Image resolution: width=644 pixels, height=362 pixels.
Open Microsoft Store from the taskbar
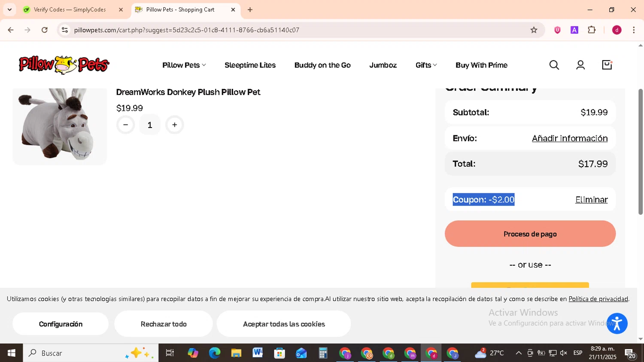279,353
